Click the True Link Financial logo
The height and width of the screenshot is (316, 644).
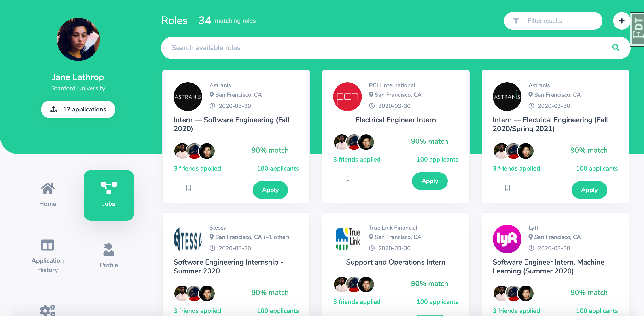(347, 239)
